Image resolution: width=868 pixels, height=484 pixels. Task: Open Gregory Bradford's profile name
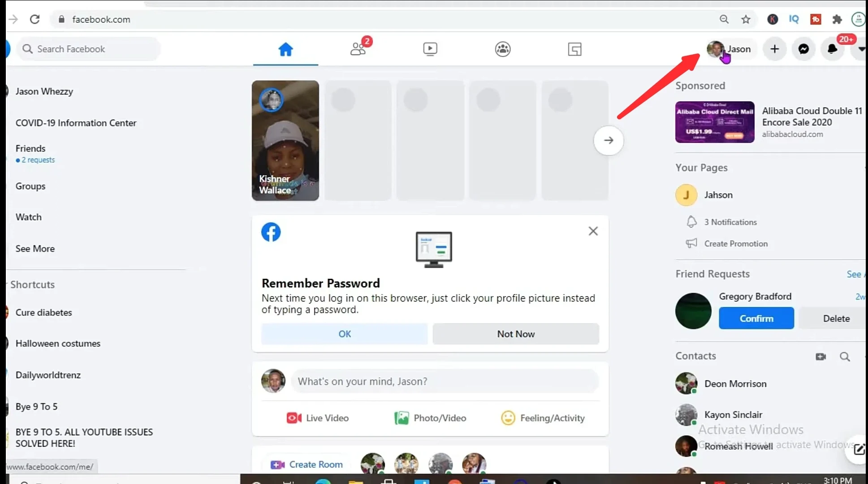point(755,296)
